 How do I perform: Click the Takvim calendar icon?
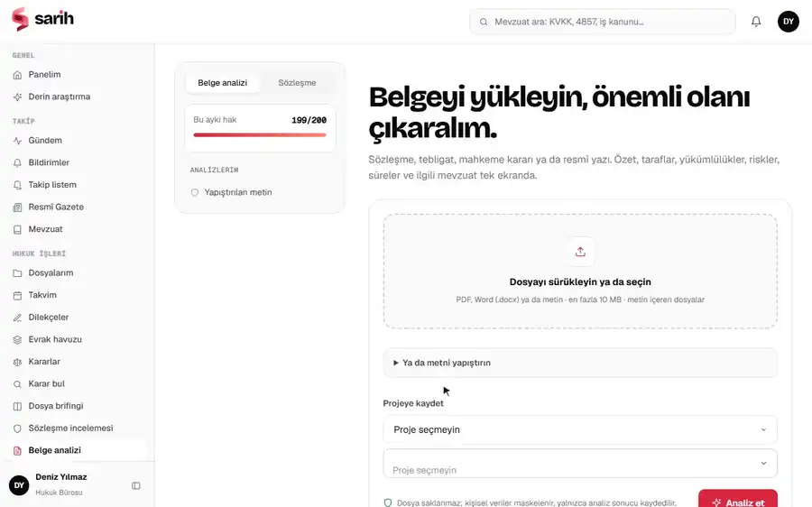(x=17, y=295)
